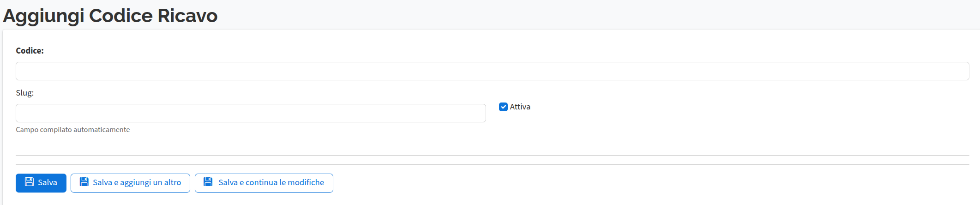Place cursor in the empty Codice box

[x=492, y=71]
